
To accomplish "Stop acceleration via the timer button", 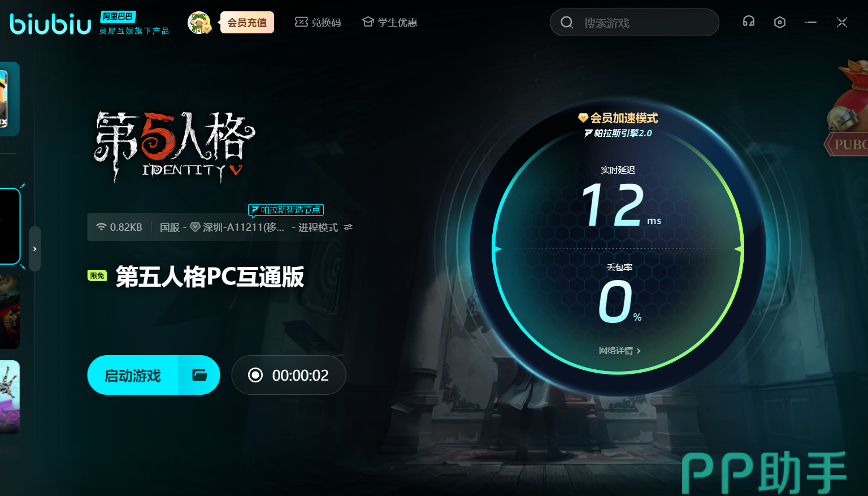I will click(x=288, y=375).
